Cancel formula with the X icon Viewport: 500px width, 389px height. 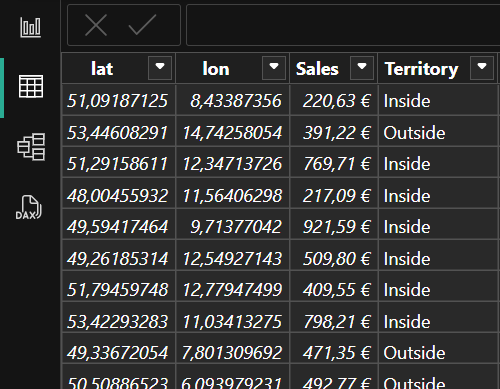click(96, 25)
